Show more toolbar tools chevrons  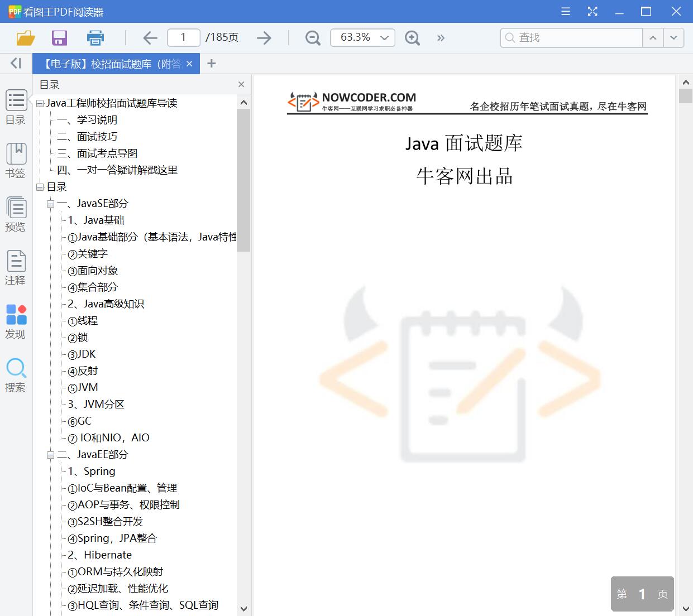coord(441,38)
